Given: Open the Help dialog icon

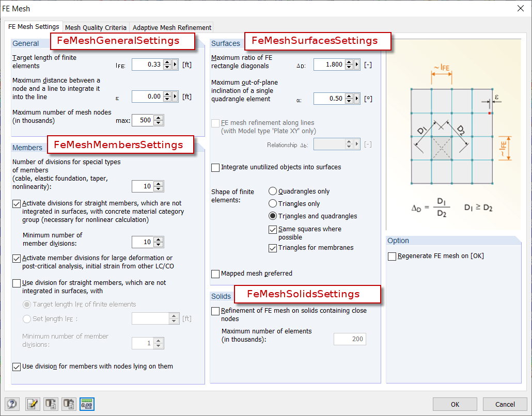Looking at the screenshot, I should click(12, 404).
